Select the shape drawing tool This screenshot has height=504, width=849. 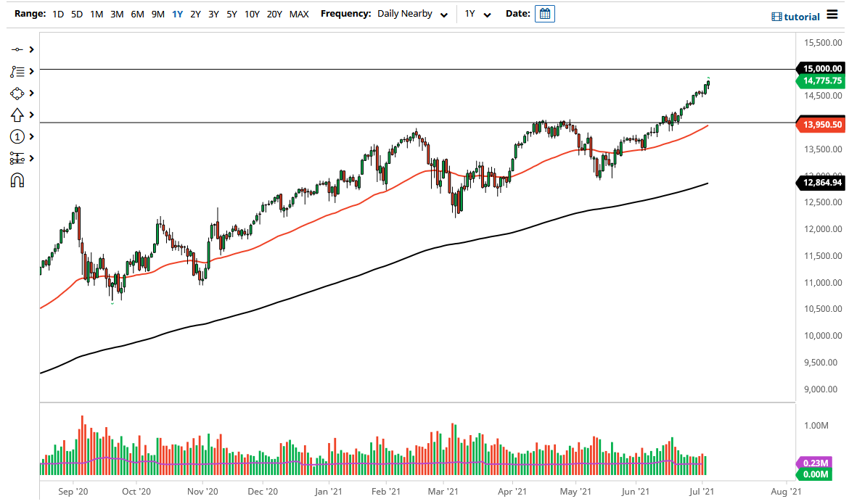[16, 94]
